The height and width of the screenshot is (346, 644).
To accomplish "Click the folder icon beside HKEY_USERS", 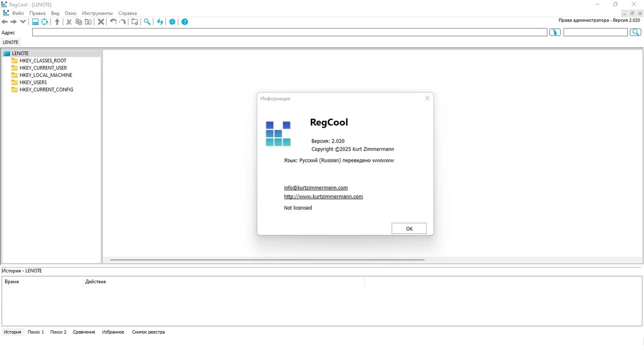I will click(14, 83).
